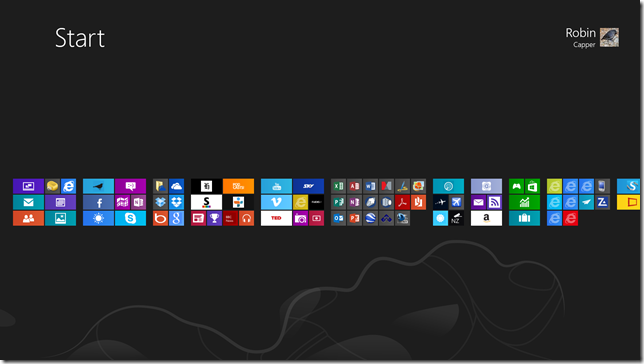Open the blue Z app tile

pos(603,202)
